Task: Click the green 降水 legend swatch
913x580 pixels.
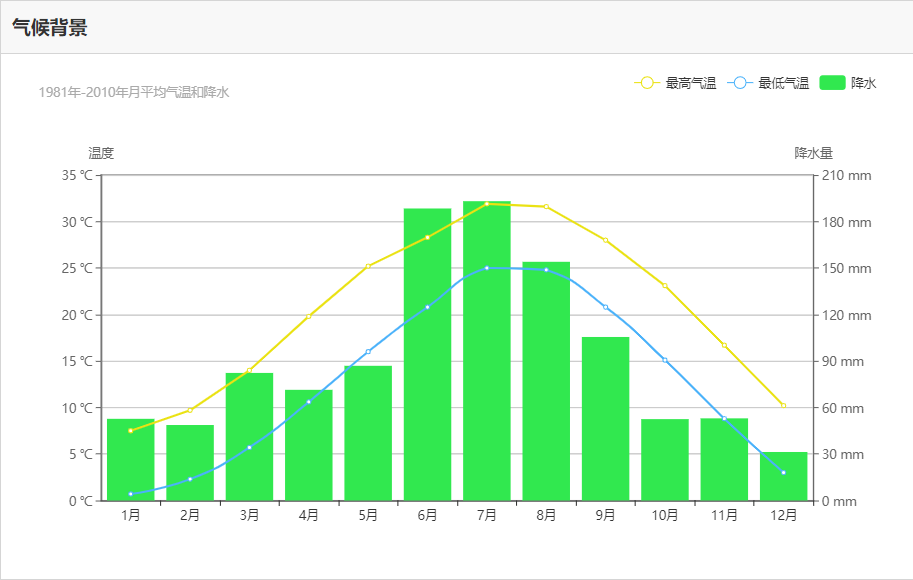Action: (831, 83)
